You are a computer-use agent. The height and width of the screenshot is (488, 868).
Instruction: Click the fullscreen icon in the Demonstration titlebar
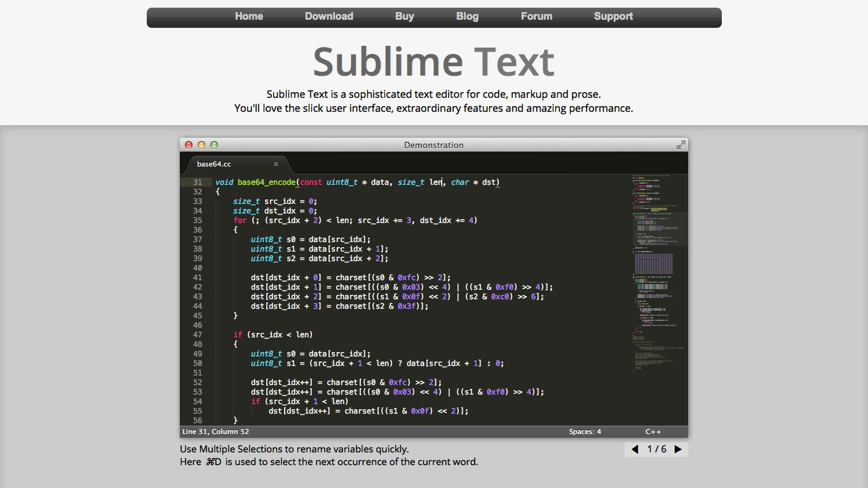[681, 144]
